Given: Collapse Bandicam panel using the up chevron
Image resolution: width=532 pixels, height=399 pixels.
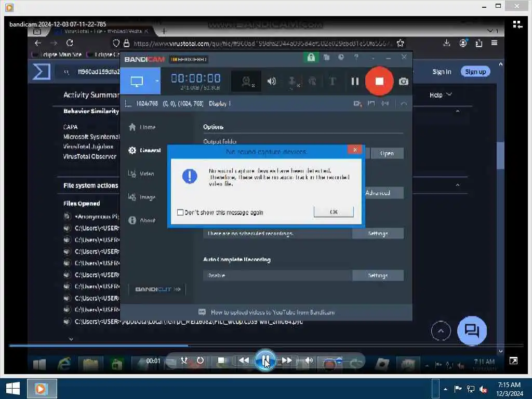Looking at the screenshot, I should (403, 103).
